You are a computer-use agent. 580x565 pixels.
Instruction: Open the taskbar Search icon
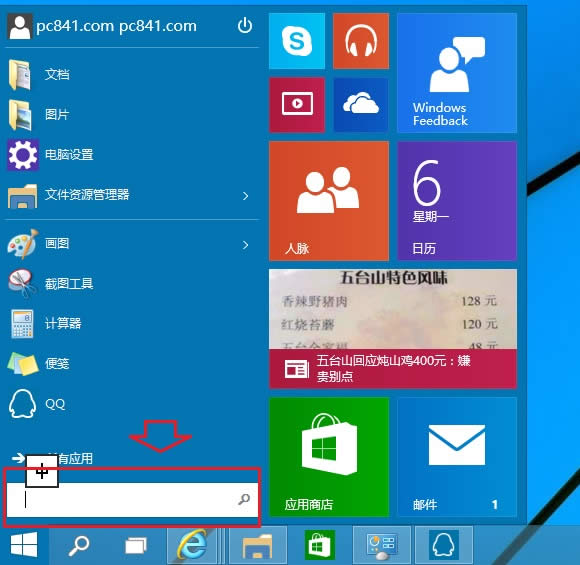click(x=79, y=545)
